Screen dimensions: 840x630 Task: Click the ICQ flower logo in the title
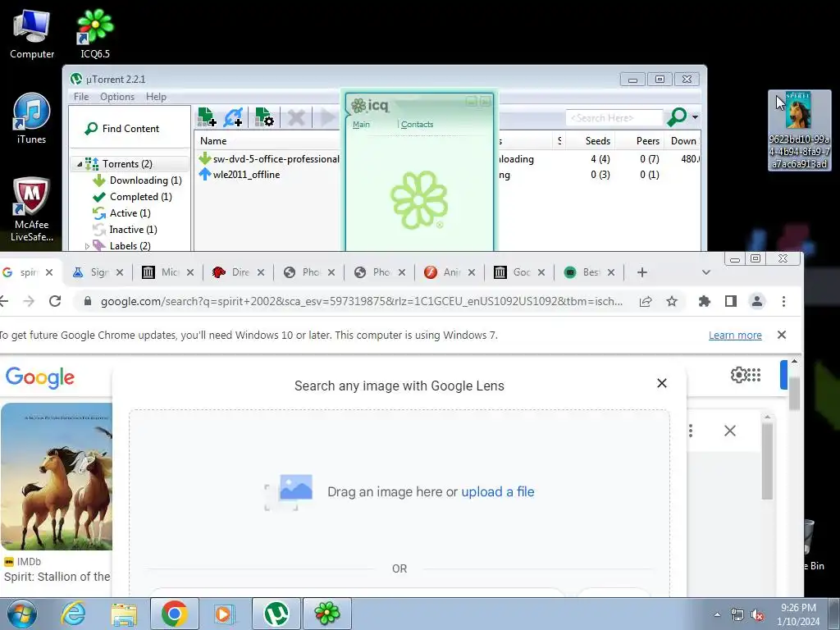click(x=358, y=106)
